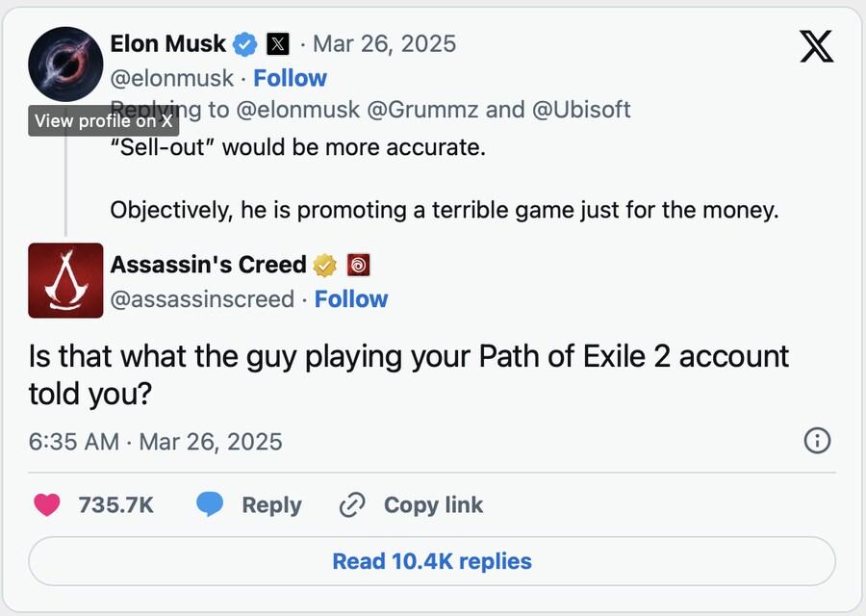Image resolution: width=866 pixels, height=616 pixels.
Task: Open the tweet info circle icon
Action: pos(816,441)
